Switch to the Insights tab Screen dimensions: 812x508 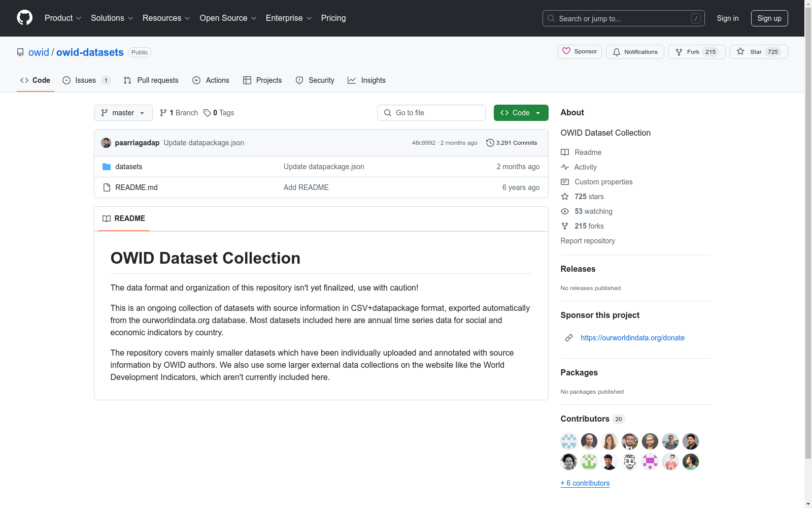(366, 80)
